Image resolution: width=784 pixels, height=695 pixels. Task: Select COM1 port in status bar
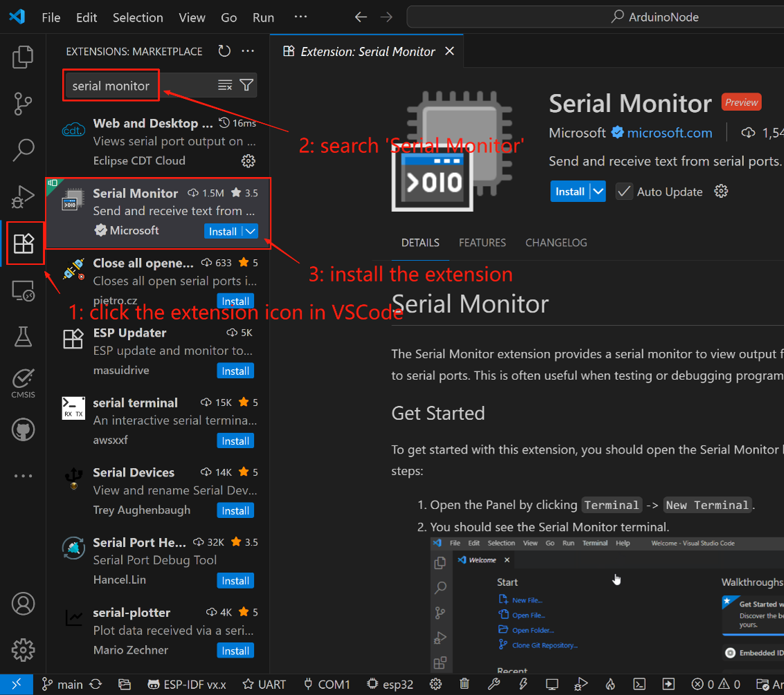pyautogui.click(x=327, y=684)
